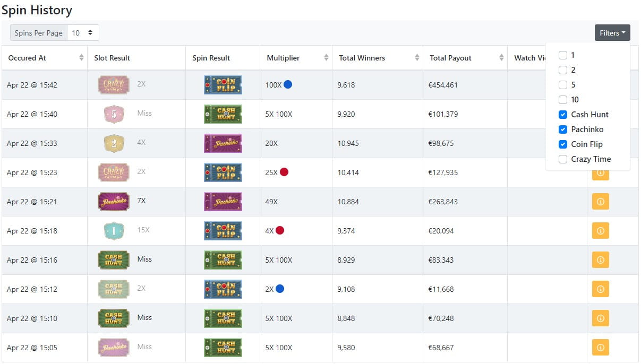This screenshot has width=641, height=364.
Task: Uncheck the Pachinko filter option
Action: point(563,129)
